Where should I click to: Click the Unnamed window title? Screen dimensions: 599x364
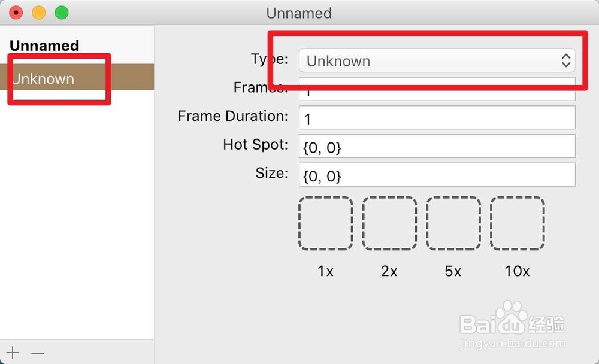click(299, 13)
